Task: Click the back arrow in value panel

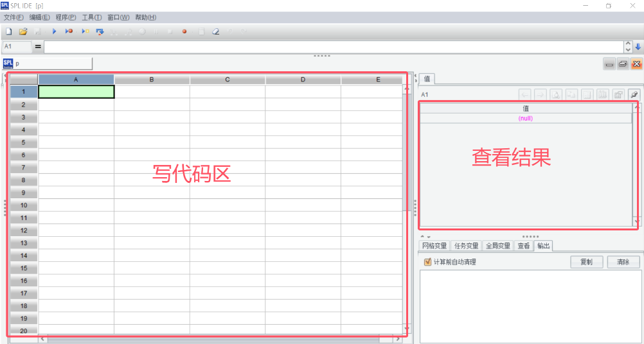Action: tap(524, 95)
